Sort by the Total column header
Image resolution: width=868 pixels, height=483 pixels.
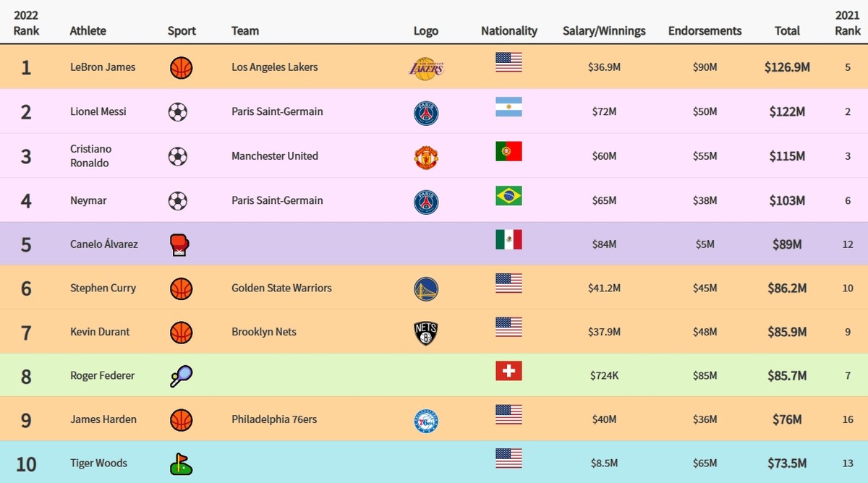coord(787,30)
